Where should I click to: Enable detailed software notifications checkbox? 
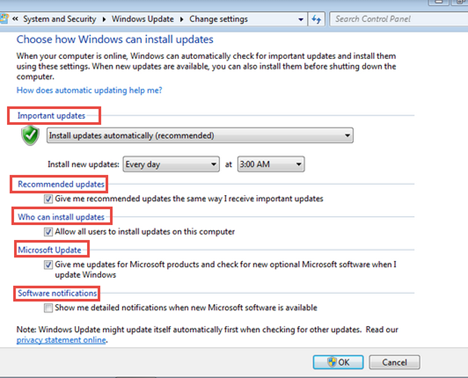point(48,308)
